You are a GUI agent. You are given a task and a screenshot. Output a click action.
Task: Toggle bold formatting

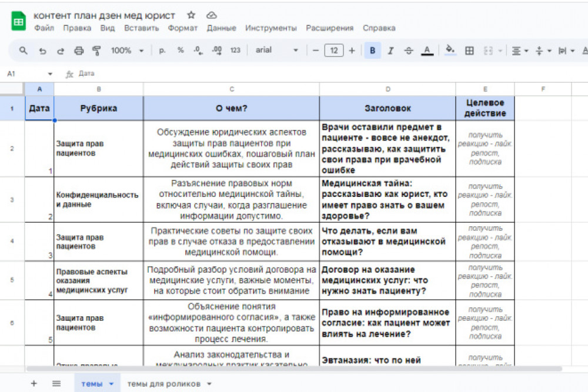[x=372, y=51]
